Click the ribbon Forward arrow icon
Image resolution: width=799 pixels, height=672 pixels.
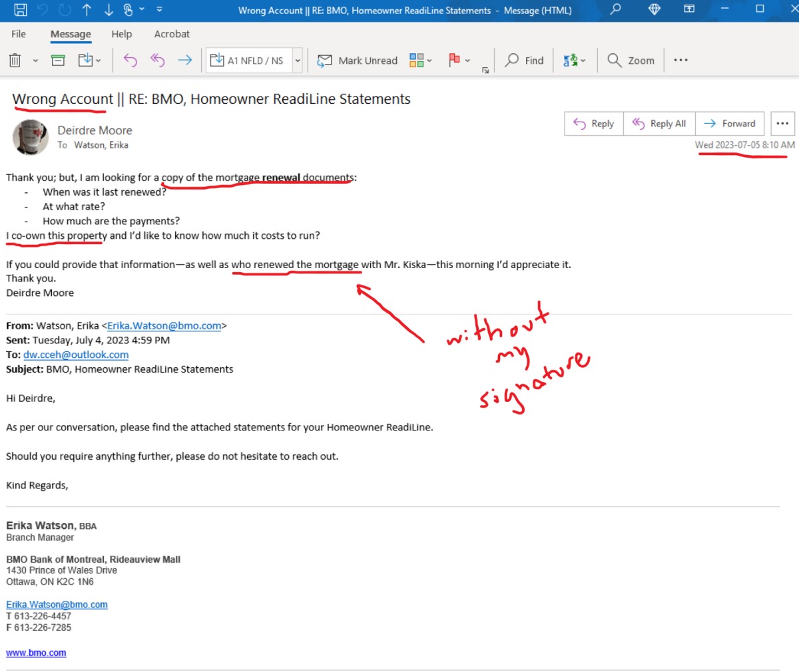click(185, 61)
